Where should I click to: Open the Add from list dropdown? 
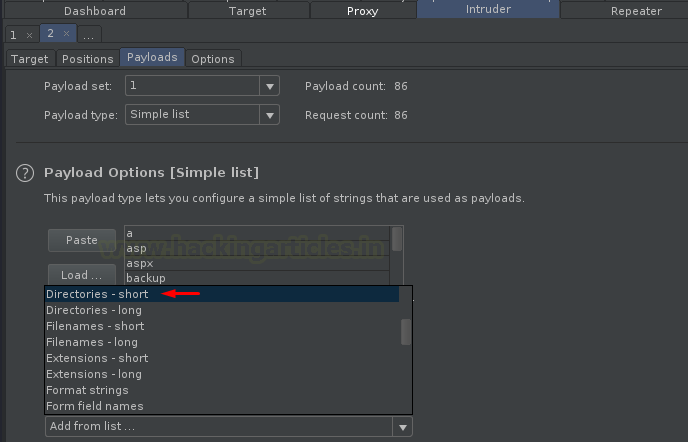tap(402, 427)
